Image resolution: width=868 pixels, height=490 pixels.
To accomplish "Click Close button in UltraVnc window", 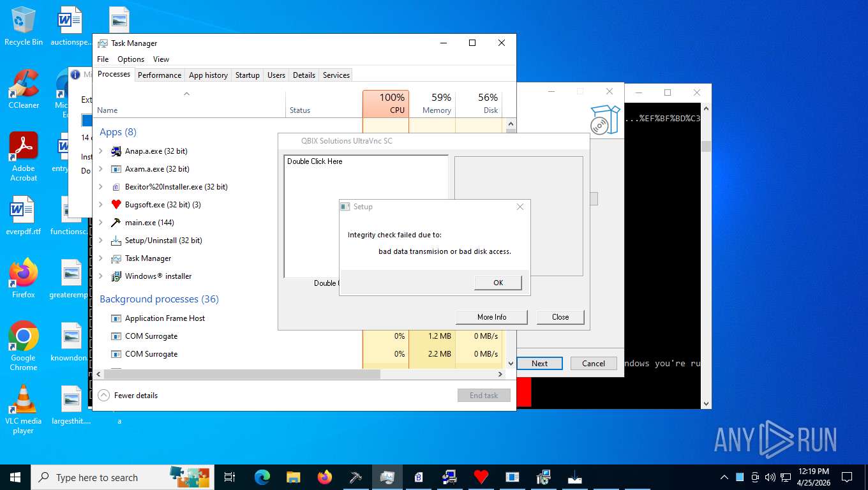I will [560, 317].
